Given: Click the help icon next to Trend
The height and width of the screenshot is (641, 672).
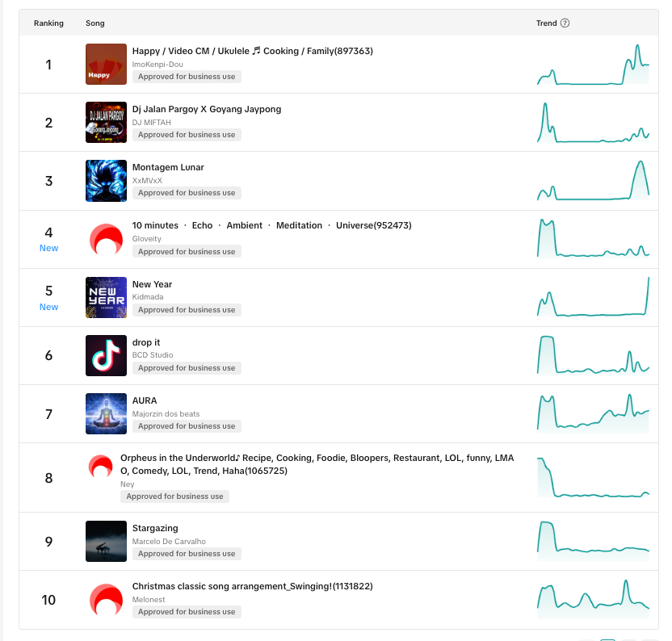Looking at the screenshot, I should (x=565, y=23).
